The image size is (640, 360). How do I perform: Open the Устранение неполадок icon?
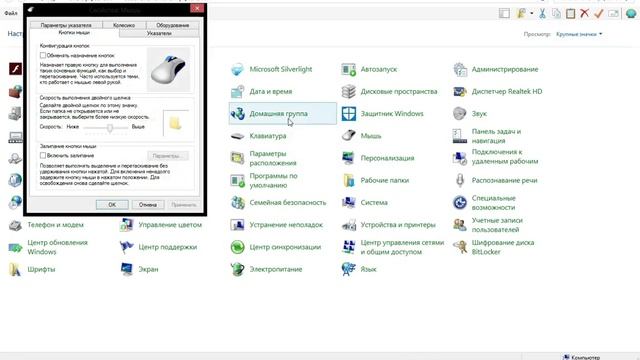click(x=237, y=225)
